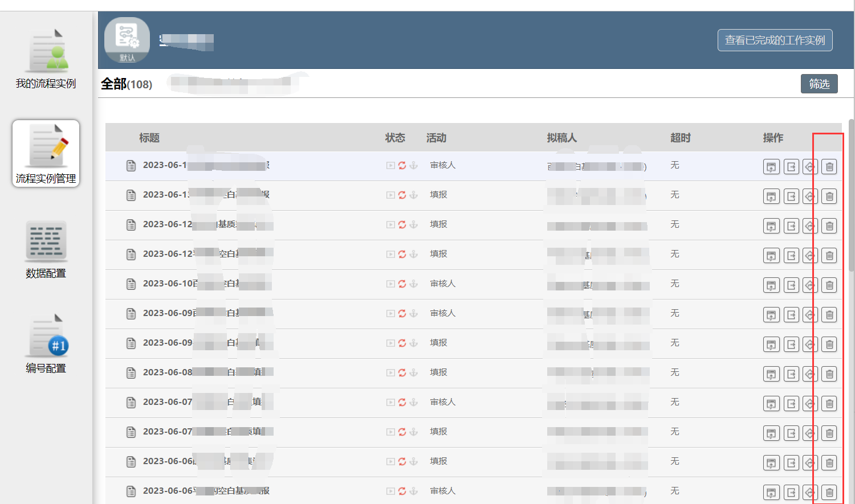Click anchor icon on 2023-06-09 审核人 row
This screenshot has width=855, height=504.
click(x=414, y=313)
